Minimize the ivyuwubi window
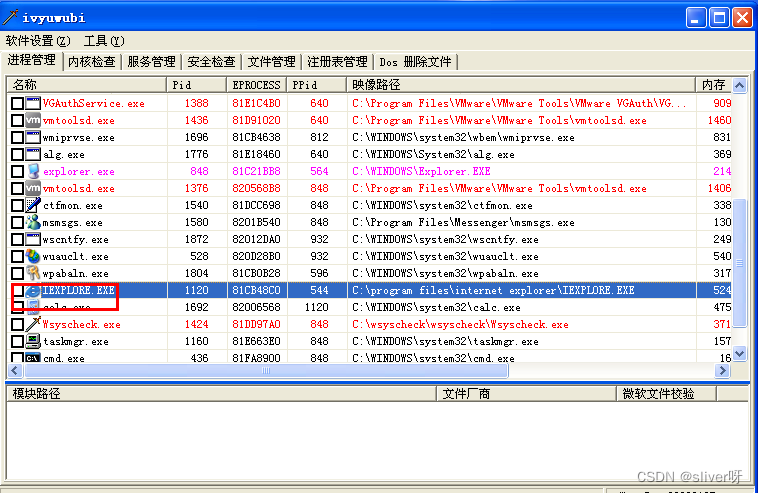 point(696,18)
